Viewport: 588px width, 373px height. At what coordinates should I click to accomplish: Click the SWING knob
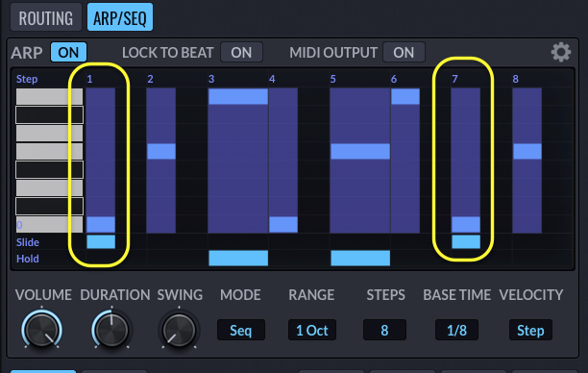[179, 331]
